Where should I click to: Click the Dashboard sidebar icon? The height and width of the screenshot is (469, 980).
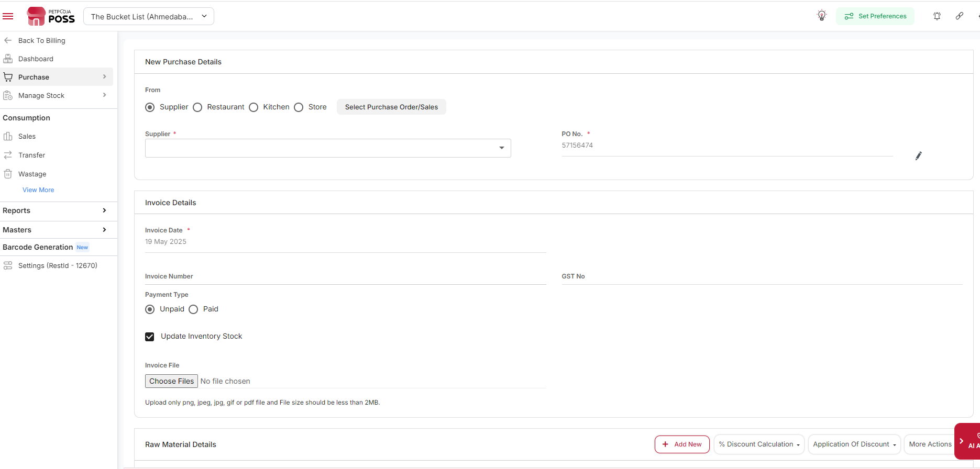[x=8, y=59]
